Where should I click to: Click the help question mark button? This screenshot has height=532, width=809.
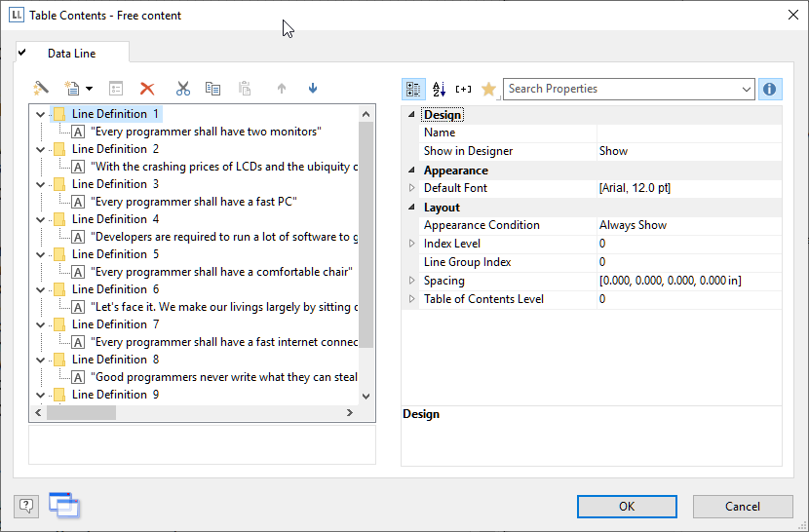(x=26, y=506)
